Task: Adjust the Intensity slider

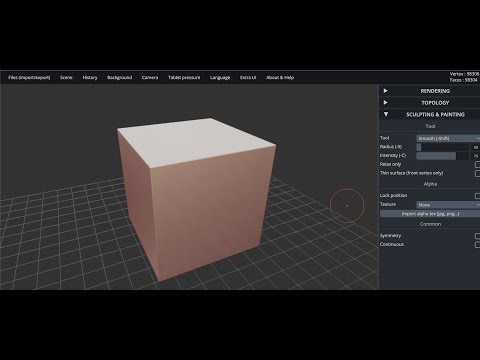Action: click(x=442, y=156)
